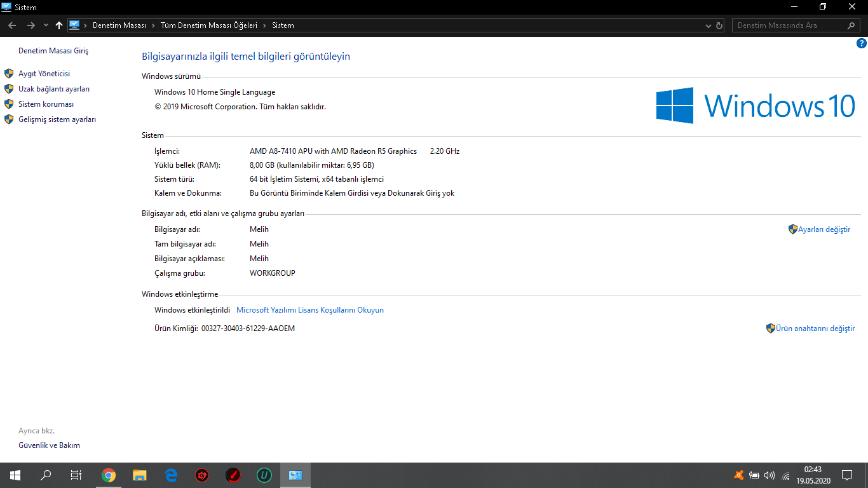Open taskbar Search magnifier

pyautogui.click(x=46, y=475)
